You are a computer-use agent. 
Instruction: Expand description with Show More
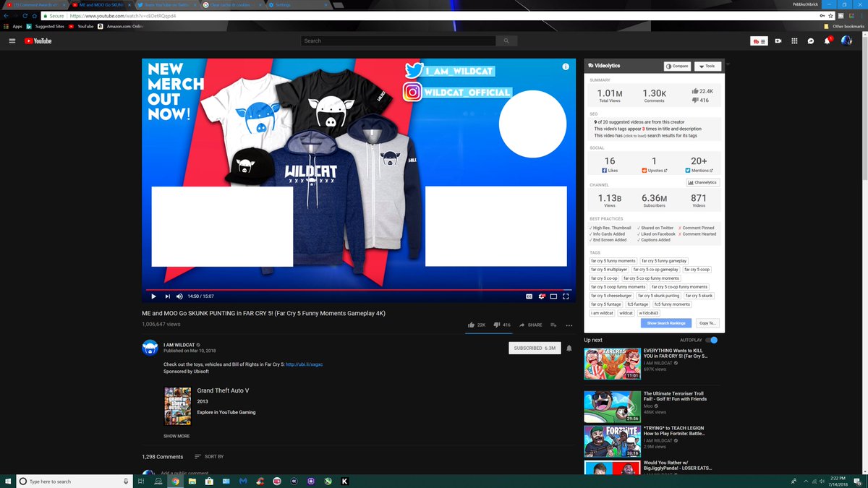176,436
